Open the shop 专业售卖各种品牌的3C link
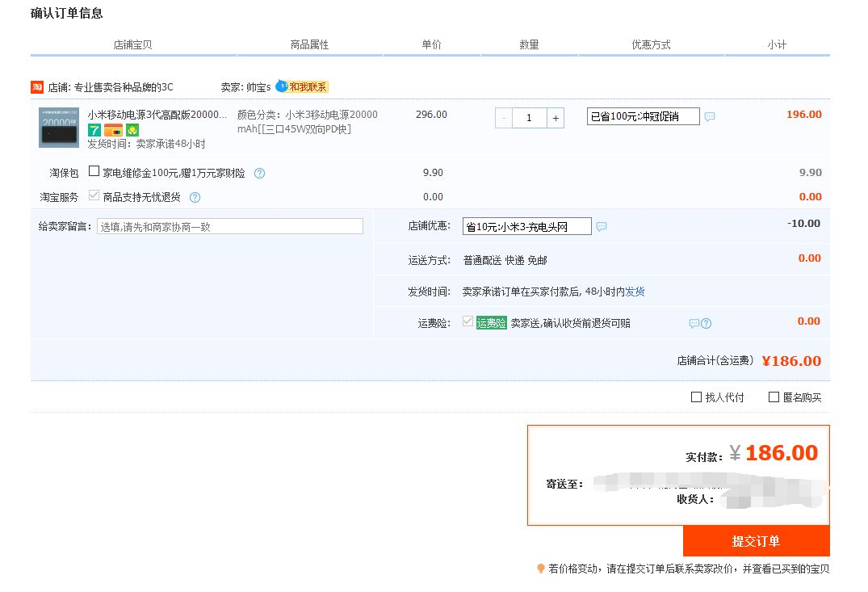The width and height of the screenshot is (868, 592). pos(124,87)
